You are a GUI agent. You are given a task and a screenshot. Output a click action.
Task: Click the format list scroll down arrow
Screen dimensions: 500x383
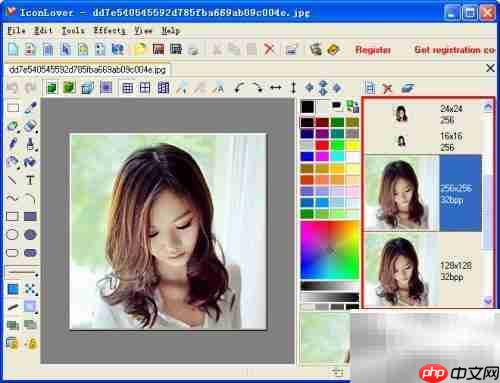pos(488,301)
